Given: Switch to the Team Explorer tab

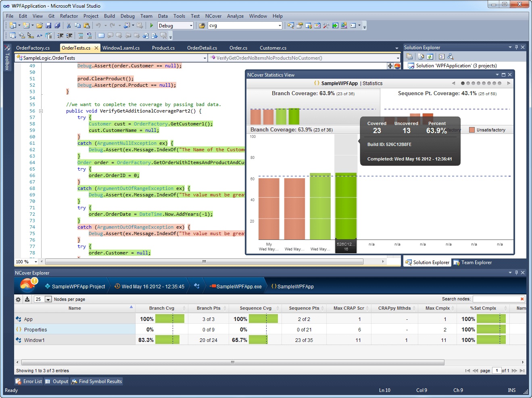Looking at the screenshot, I should point(473,263).
